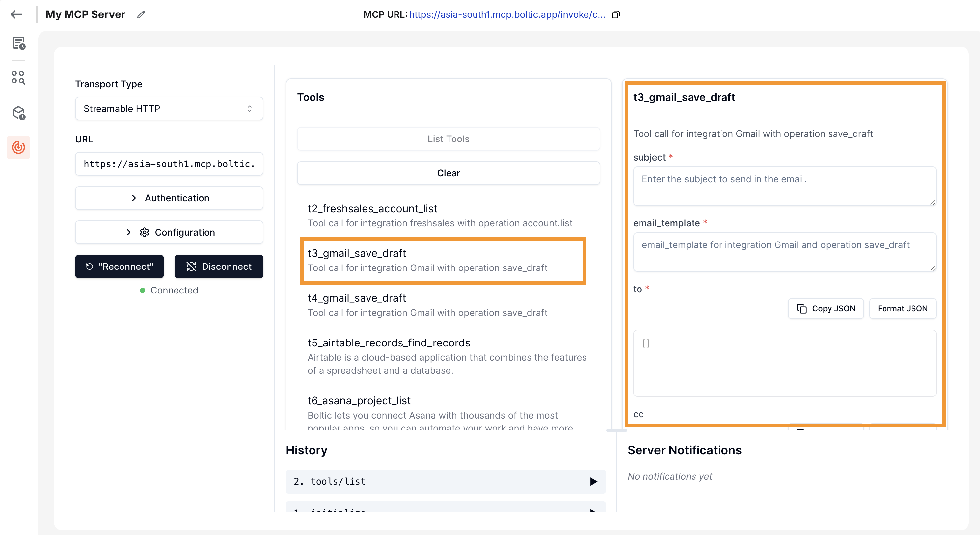Click the back arrow icon

click(x=16, y=14)
